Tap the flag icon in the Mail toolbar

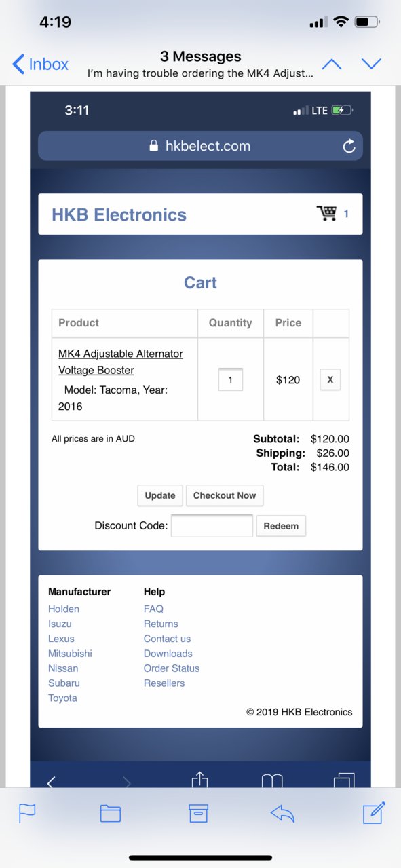[x=27, y=812]
